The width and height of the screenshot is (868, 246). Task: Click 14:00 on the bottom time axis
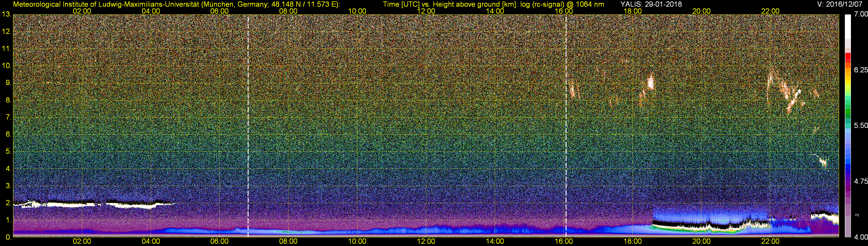495,241
